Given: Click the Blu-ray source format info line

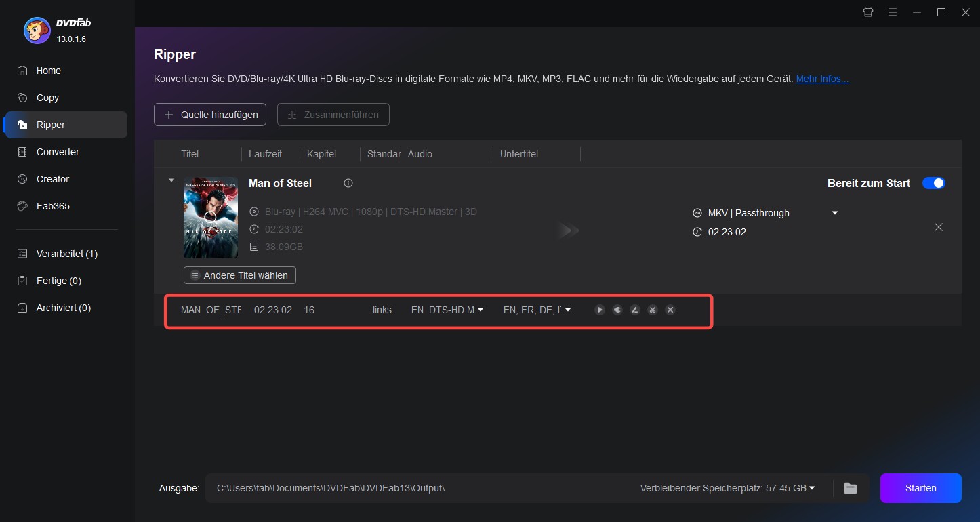Looking at the screenshot, I should point(371,212).
